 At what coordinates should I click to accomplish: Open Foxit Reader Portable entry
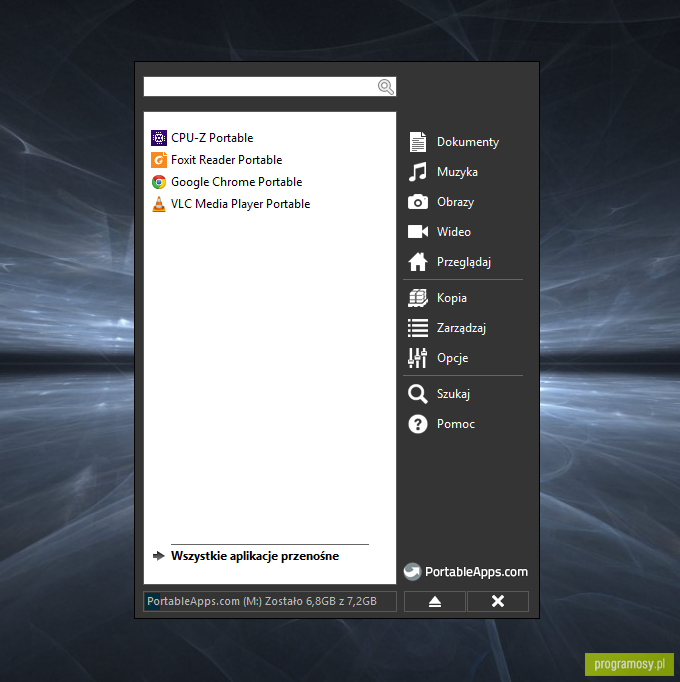click(x=217, y=160)
